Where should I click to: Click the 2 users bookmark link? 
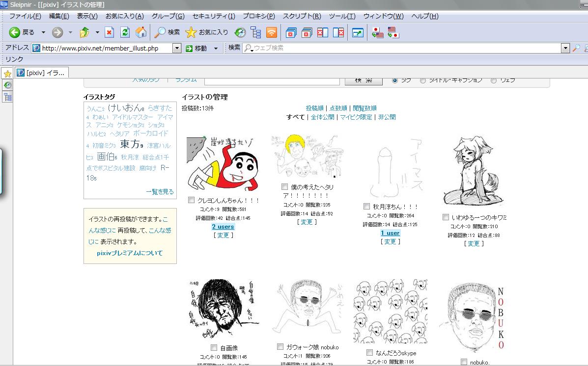[223, 227]
